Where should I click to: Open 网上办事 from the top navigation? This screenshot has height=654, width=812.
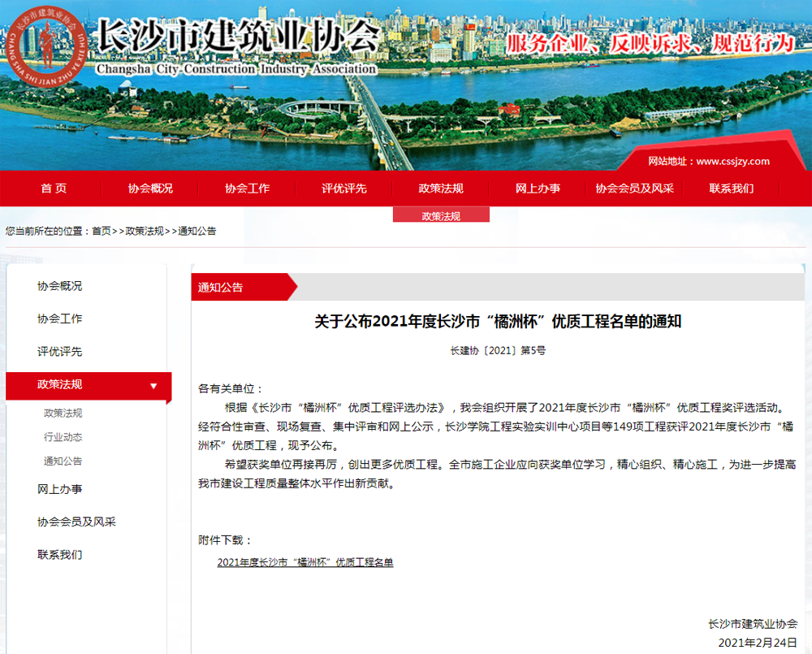pyautogui.click(x=538, y=188)
